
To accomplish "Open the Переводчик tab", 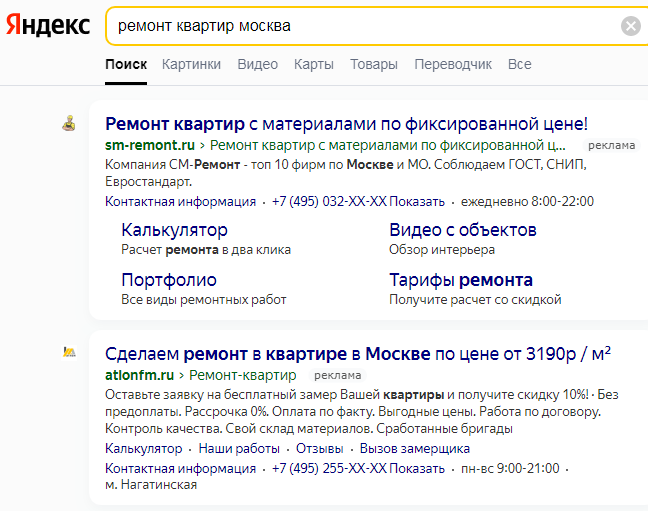I will coord(453,64).
